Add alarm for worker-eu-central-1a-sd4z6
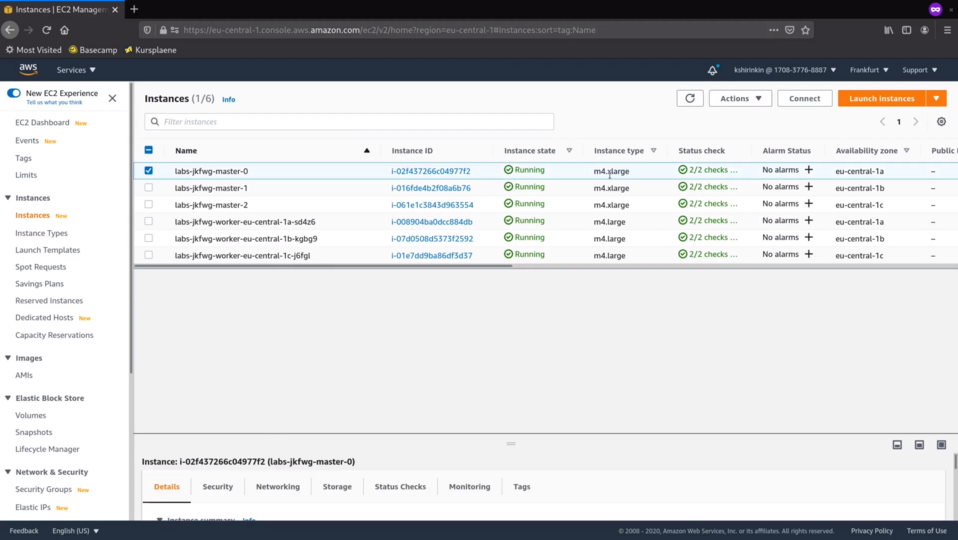Viewport: 958px width, 540px height. point(808,221)
